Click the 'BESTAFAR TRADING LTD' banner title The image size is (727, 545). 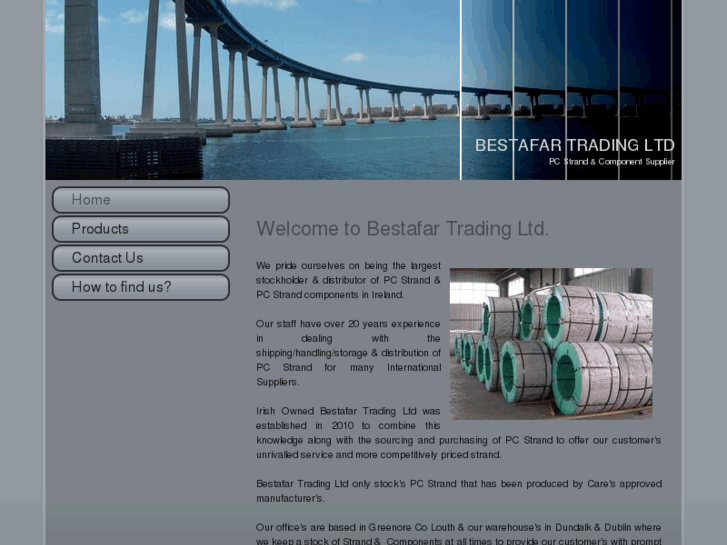[574, 145]
